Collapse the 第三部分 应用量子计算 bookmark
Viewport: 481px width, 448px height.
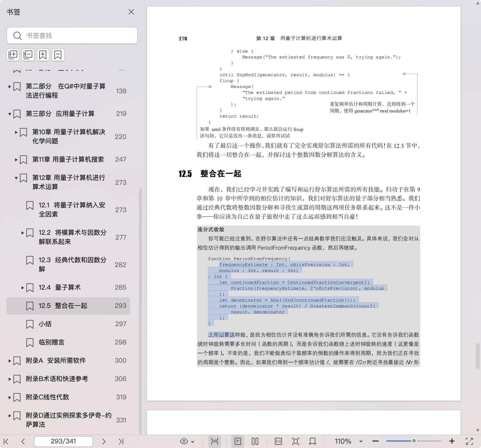[x=10, y=114]
